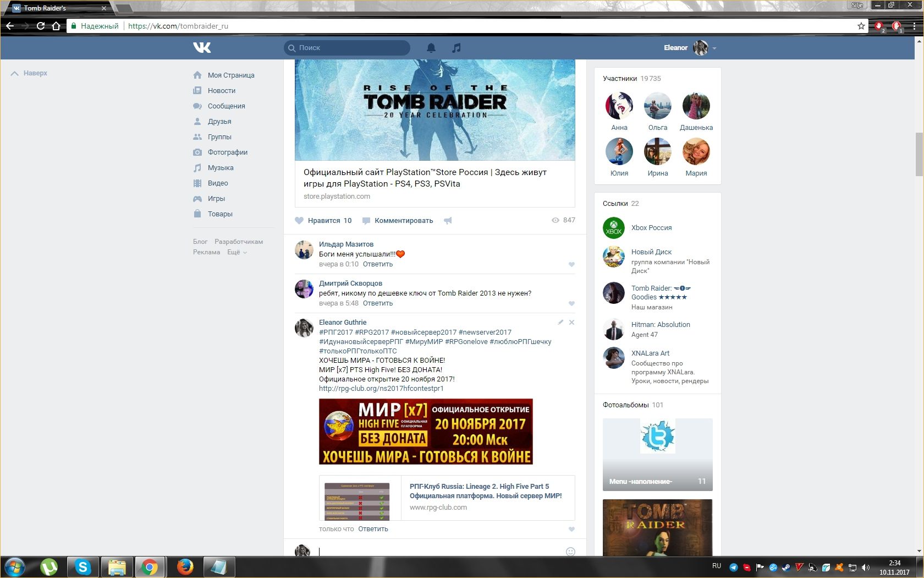Screen dimensions: 924x578
Task: Edit Eleanor Guthrie's comment with the pencil icon
Action: click(560, 322)
